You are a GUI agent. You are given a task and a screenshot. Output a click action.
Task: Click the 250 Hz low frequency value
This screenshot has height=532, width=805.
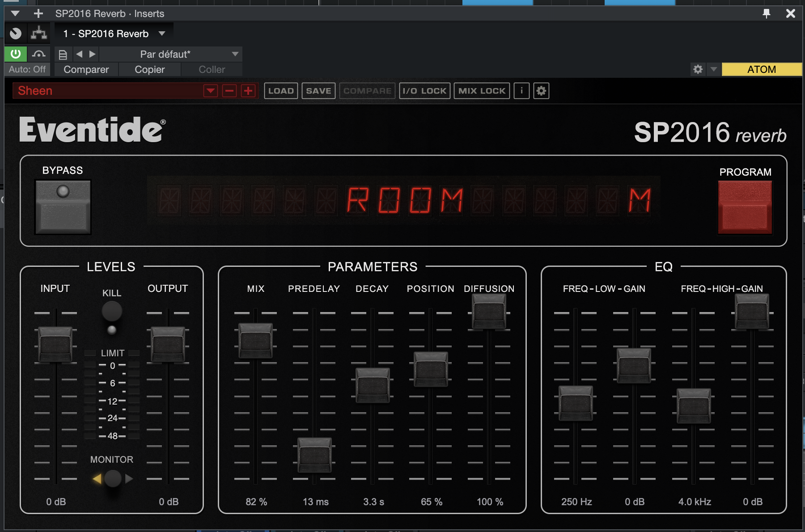[x=577, y=502]
